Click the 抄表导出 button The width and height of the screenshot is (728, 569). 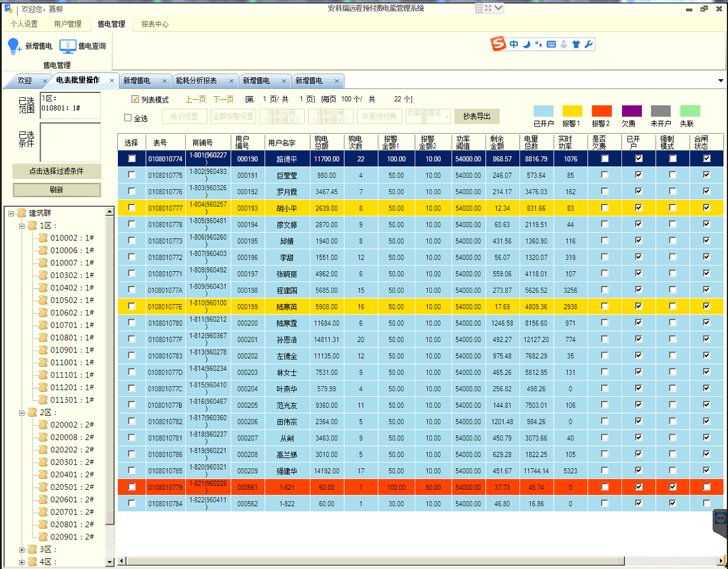click(477, 116)
